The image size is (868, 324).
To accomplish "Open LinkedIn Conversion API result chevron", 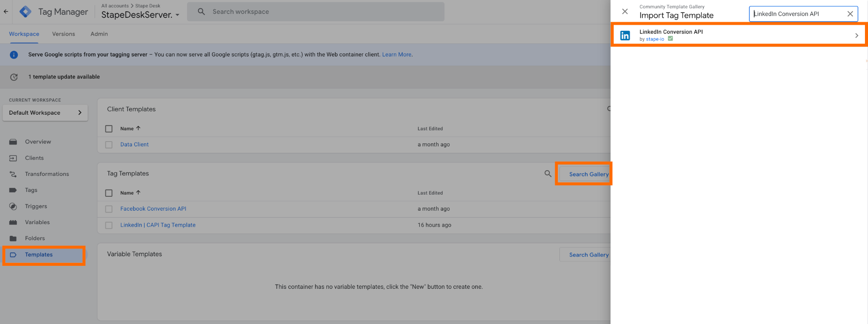I will [856, 36].
